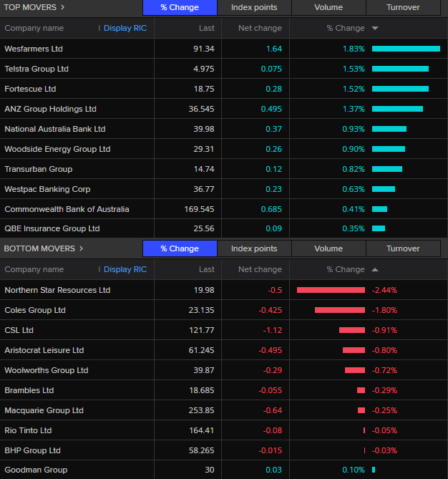The height and width of the screenshot is (479, 448).
Task: Open Macquarie Group Ltd company name
Action: [x=44, y=410]
